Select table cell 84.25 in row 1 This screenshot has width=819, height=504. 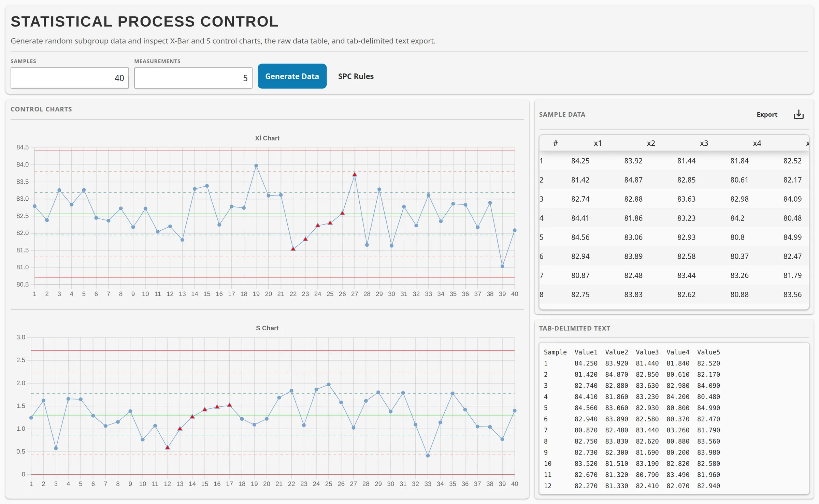coord(580,161)
